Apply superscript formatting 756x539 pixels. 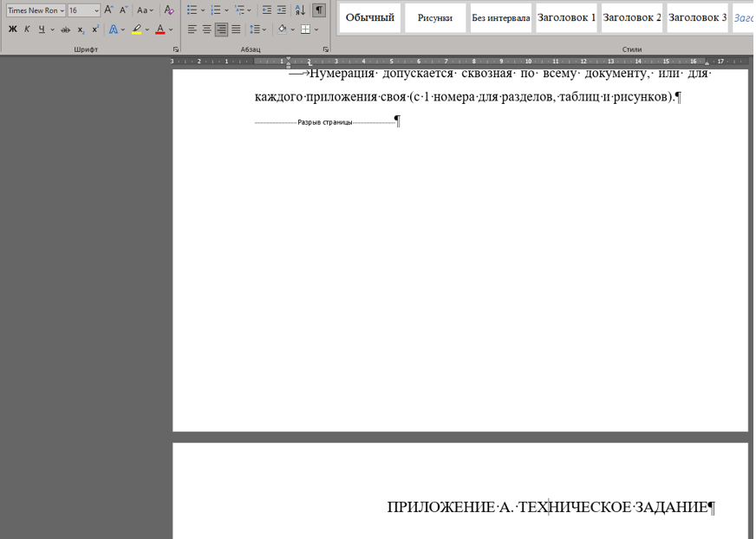[x=95, y=29]
